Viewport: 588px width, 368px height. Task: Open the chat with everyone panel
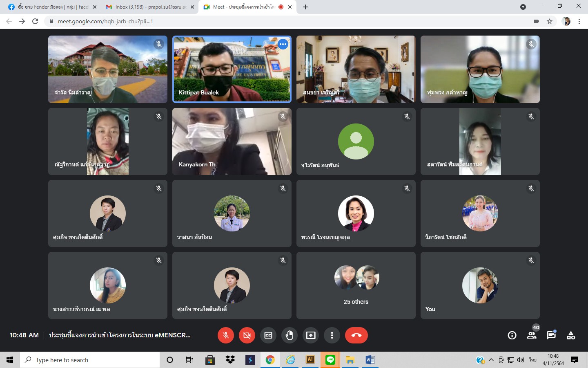tap(551, 335)
